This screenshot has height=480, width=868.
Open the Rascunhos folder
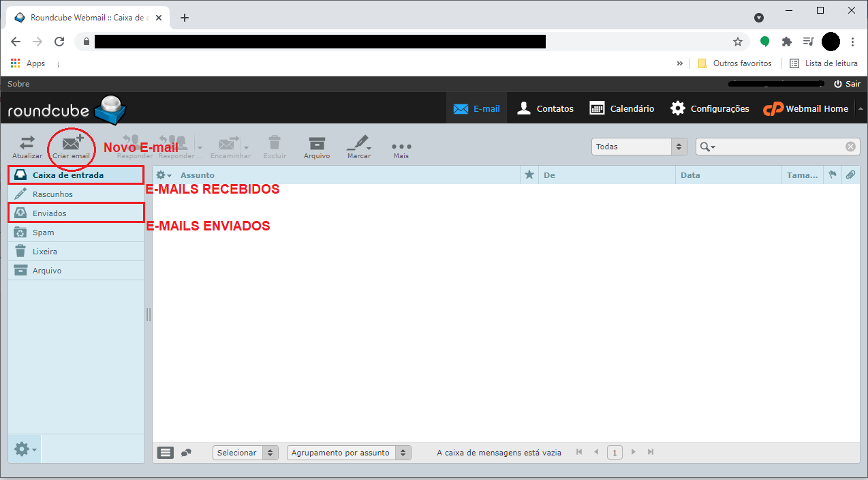76,194
